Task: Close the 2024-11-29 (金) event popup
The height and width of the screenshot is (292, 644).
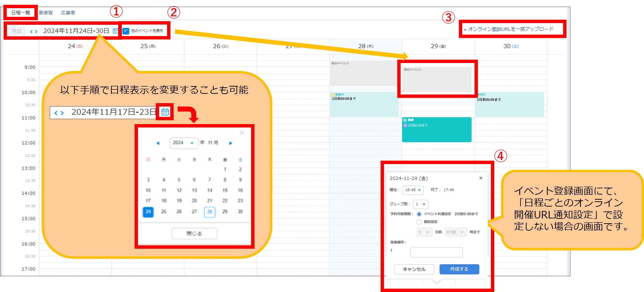Action: pyautogui.click(x=481, y=178)
